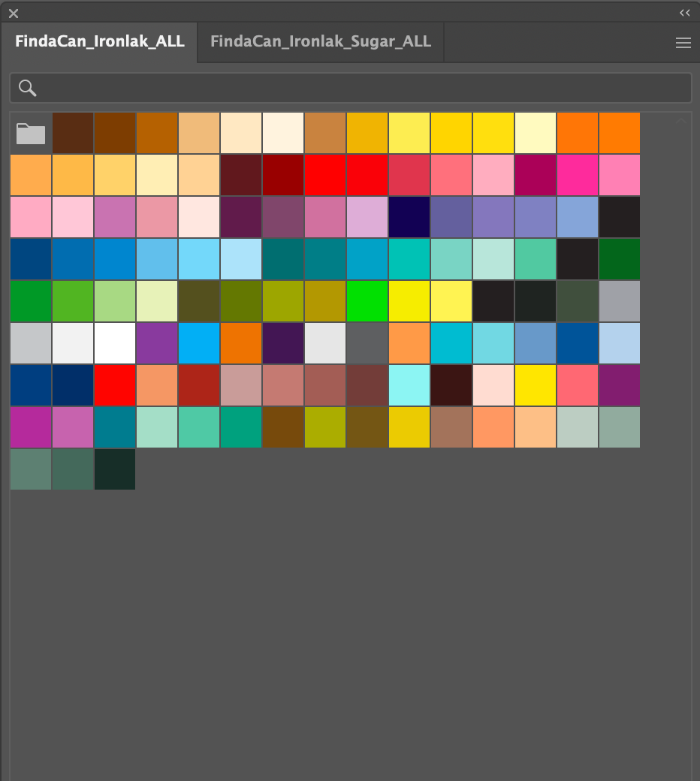Image resolution: width=700 pixels, height=781 pixels.
Task: Select the first swatch in the second row
Action: tap(31, 175)
